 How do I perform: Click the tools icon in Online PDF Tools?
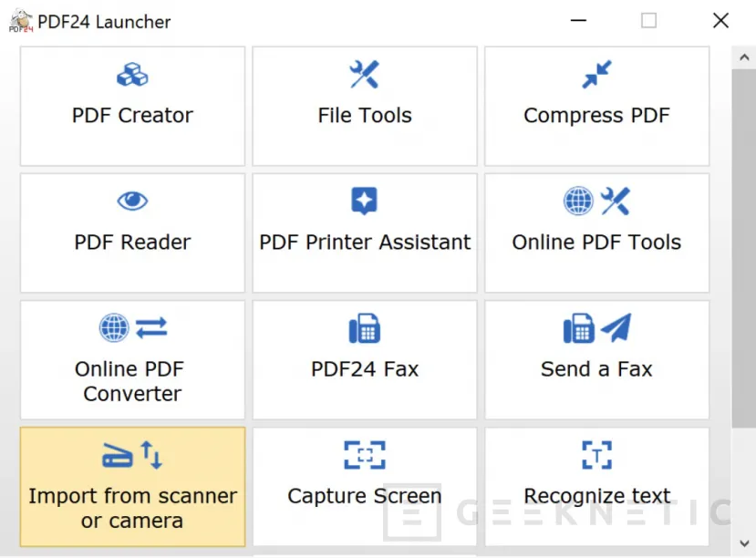pyautogui.click(x=616, y=201)
